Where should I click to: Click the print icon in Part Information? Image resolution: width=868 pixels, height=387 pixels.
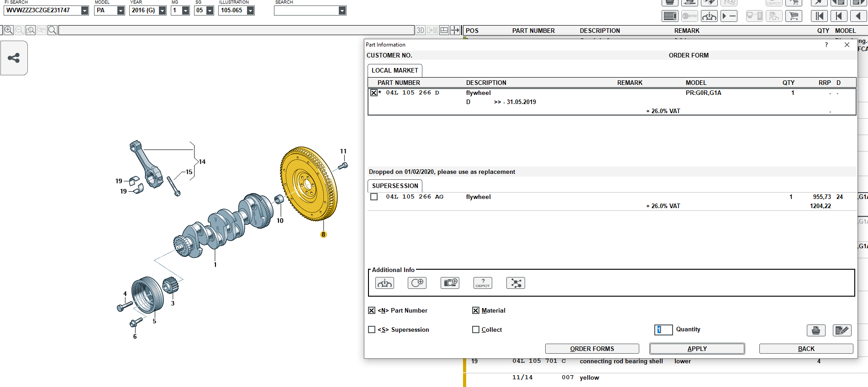815,330
